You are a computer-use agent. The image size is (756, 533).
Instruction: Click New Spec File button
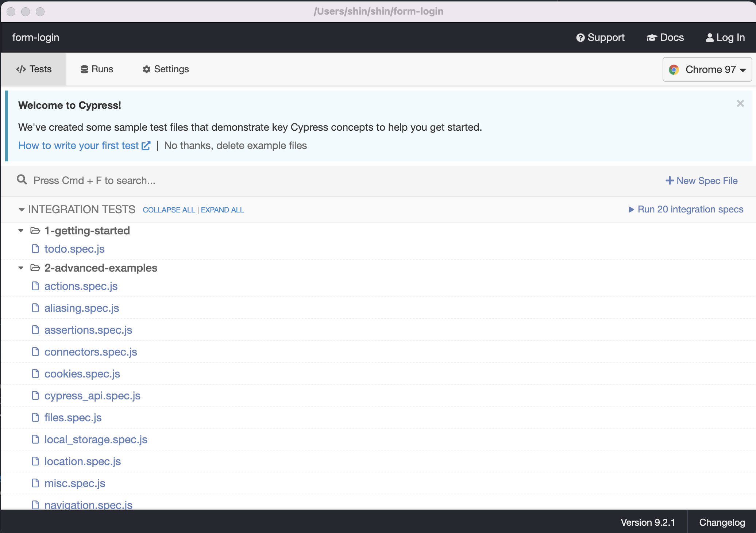pos(701,181)
